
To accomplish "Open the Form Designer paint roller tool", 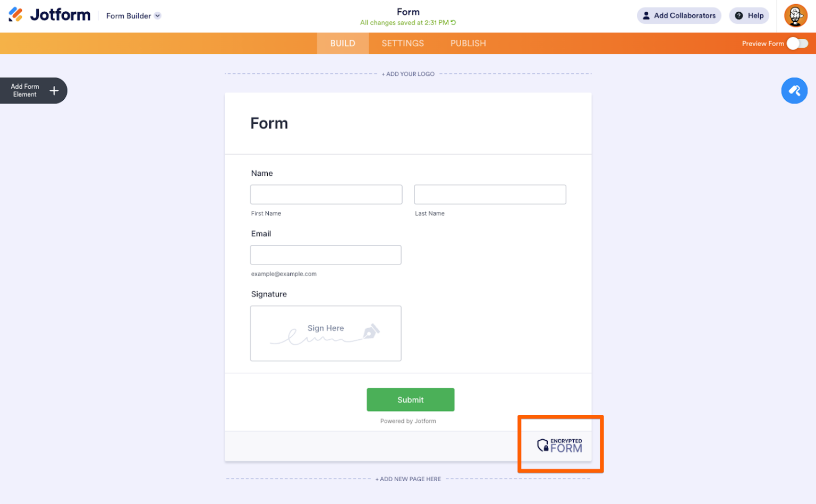I will 794,90.
